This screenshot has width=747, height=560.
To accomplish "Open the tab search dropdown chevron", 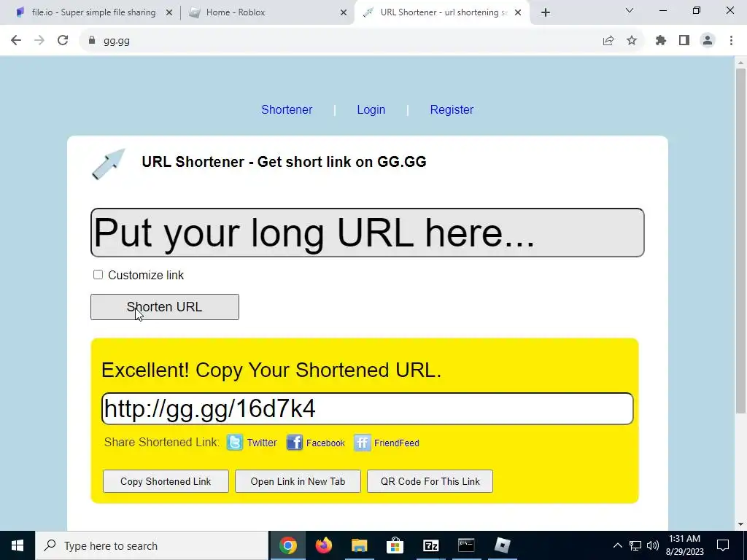I will tap(630, 10).
